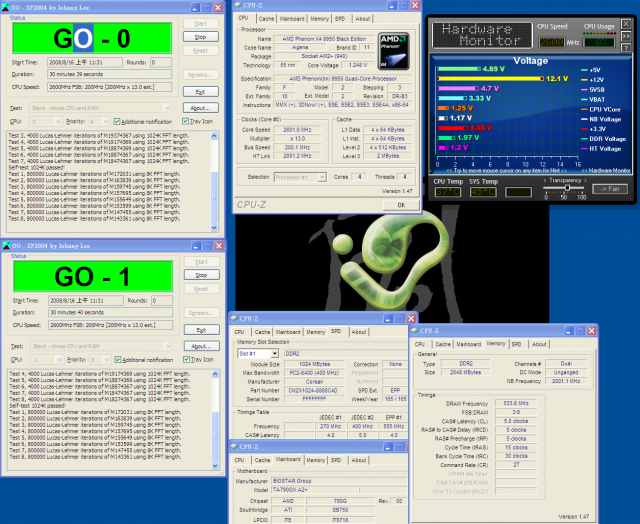Click Stop button in GO-1 window

coord(202,275)
